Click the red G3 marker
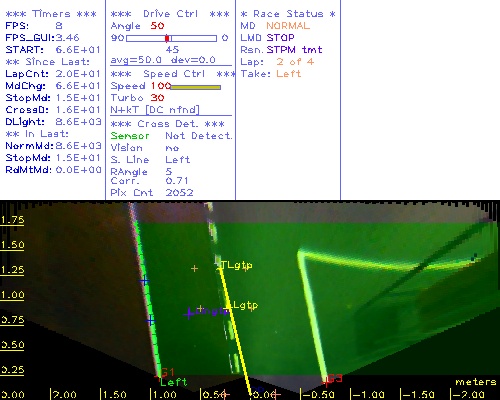500x400 pixels. [x=334, y=378]
